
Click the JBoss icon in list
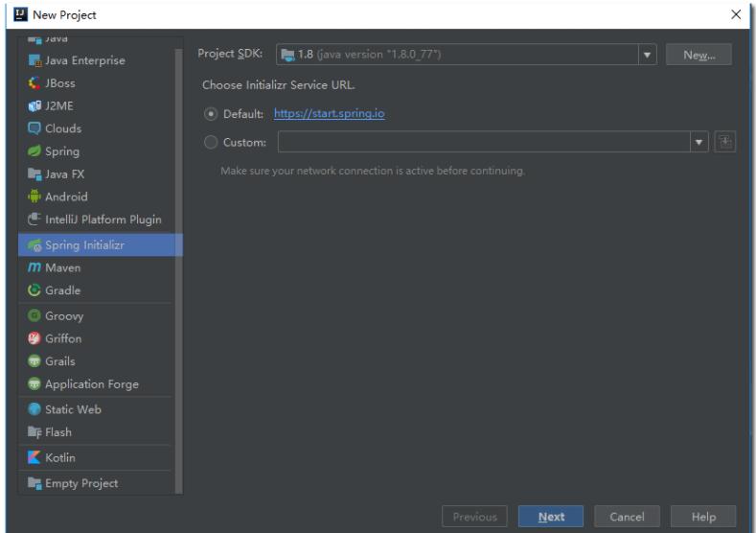(x=34, y=83)
